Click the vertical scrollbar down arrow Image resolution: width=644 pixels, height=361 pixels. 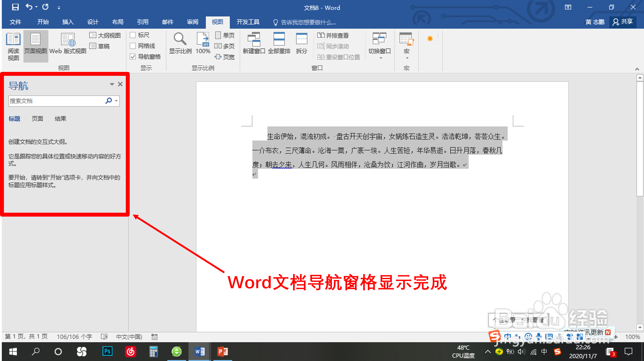(x=640, y=328)
